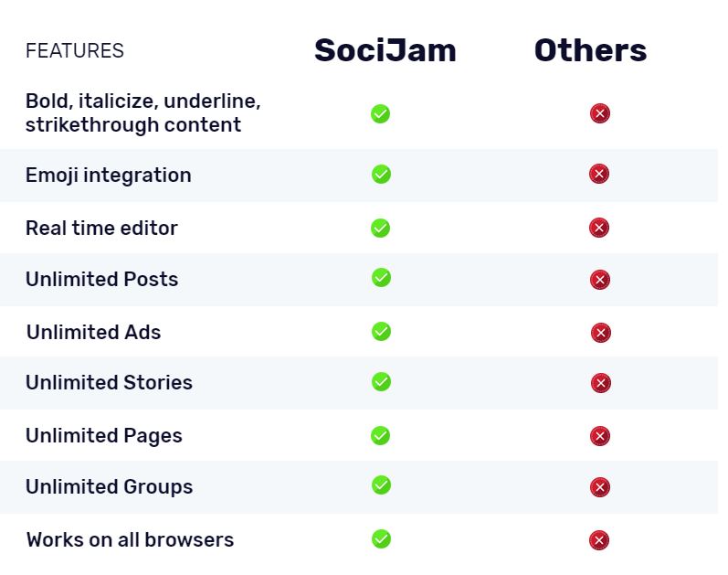Select green check for Unlimited Ads

(x=381, y=332)
